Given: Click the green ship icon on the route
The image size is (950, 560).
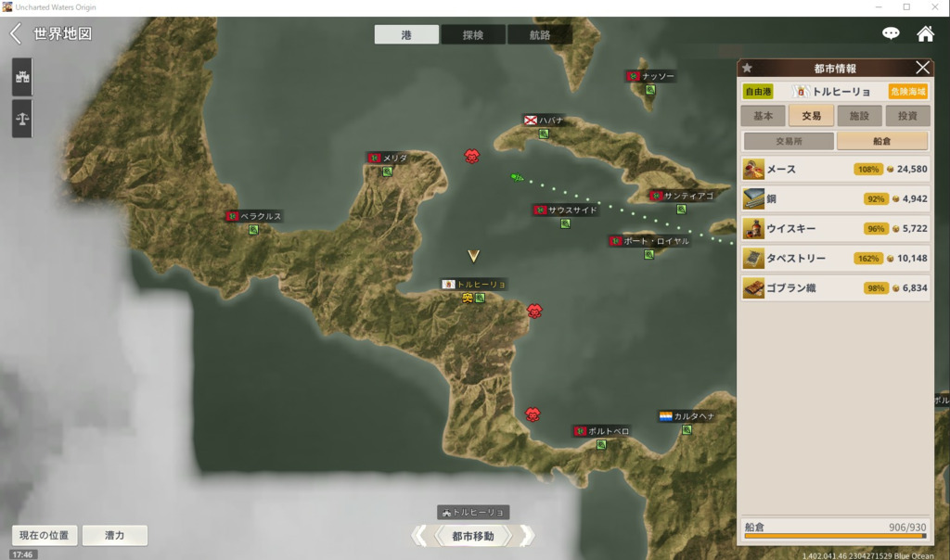Looking at the screenshot, I should 516,177.
